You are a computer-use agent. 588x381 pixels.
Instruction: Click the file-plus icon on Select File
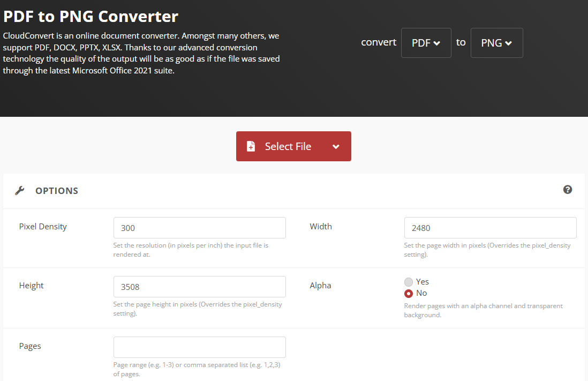(251, 146)
